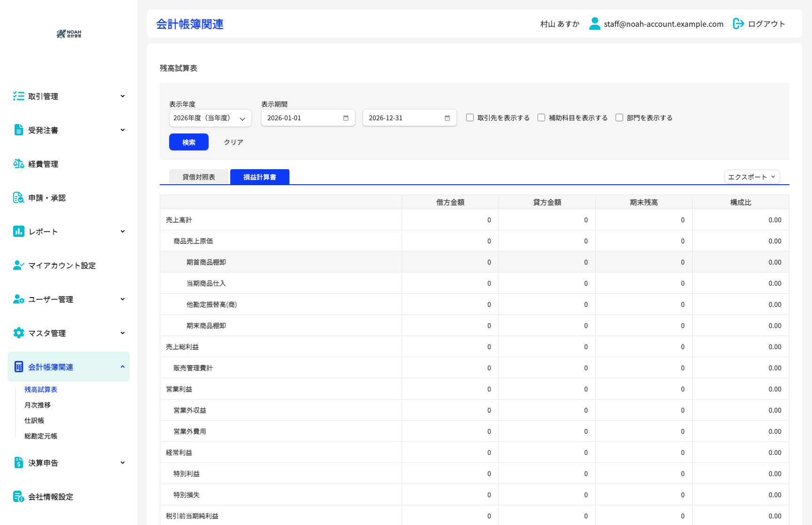Open 月次推移 submenu item

pyautogui.click(x=38, y=405)
